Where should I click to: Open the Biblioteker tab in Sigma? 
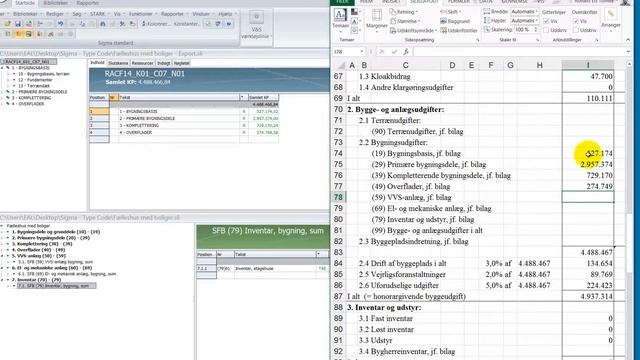56,3
